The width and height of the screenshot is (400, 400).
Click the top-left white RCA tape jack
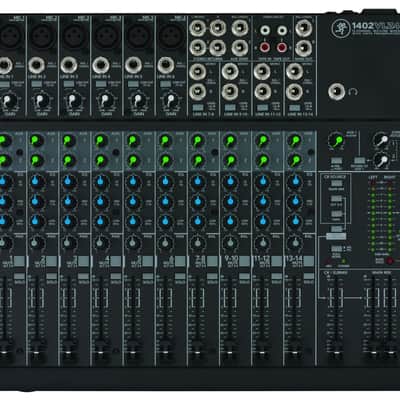click(265, 31)
